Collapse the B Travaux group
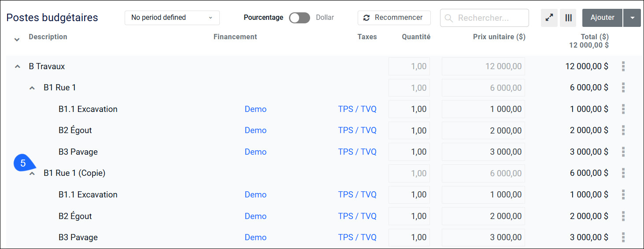Screen dimensions: 644x249 (17, 67)
